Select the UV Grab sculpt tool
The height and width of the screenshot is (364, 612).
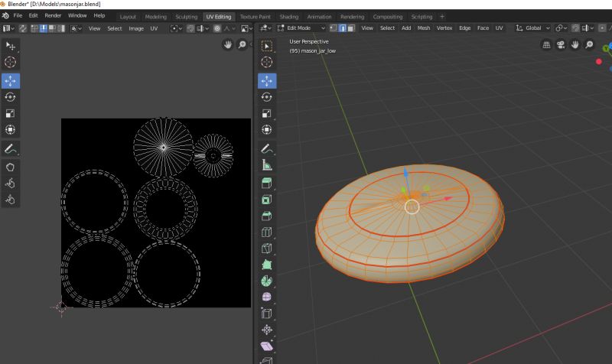10,167
